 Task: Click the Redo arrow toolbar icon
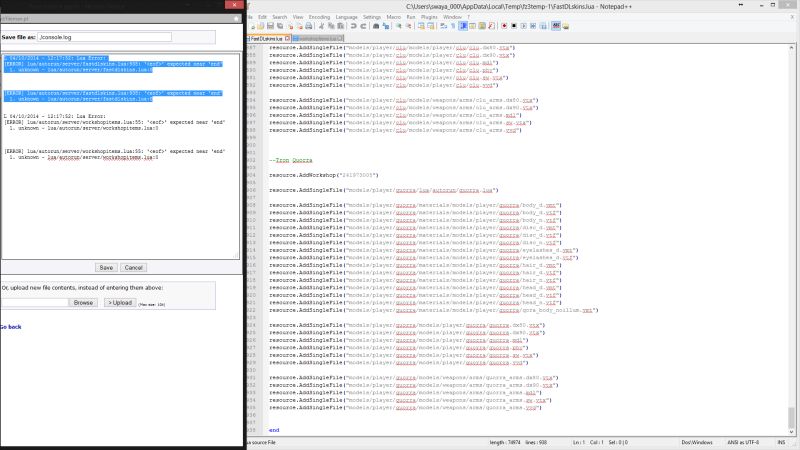(363, 26)
